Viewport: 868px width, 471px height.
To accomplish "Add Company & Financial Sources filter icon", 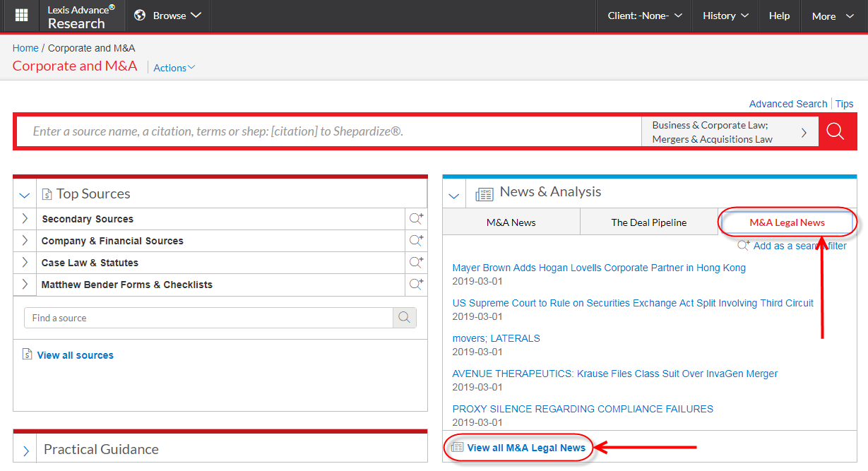I will pos(417,241).
